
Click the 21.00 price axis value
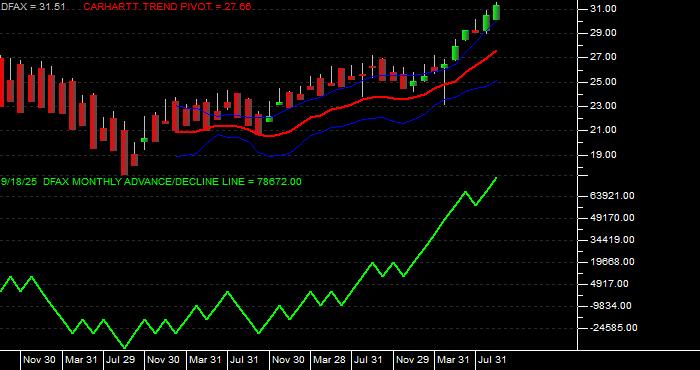tap(604, 130)
